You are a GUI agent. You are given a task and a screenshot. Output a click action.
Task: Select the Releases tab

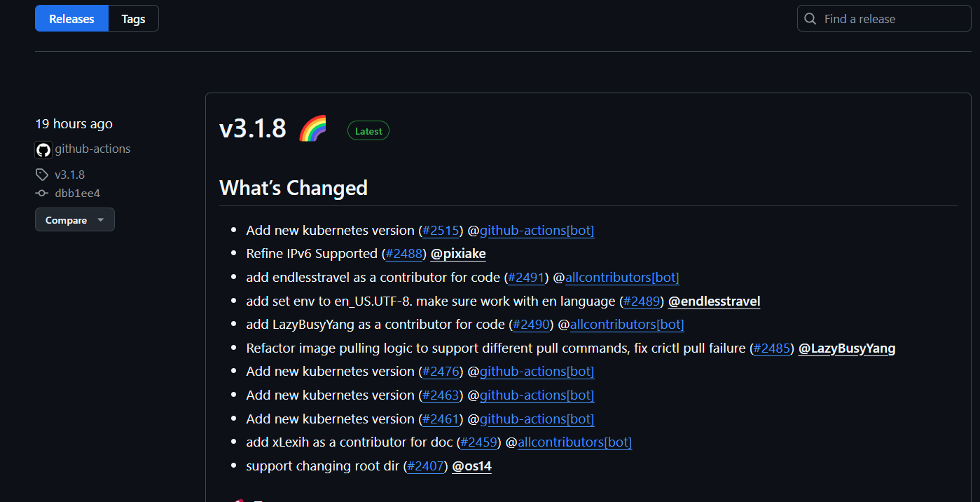(x=71, y=19)
